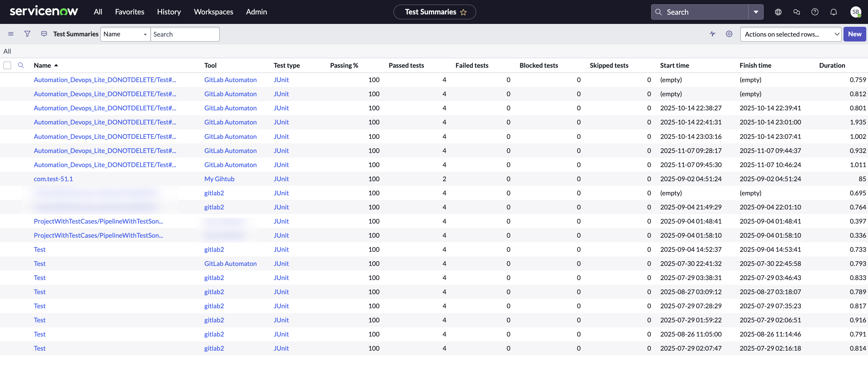Sort by the Test type column header
The width and height of the screenshot is (868, 378).
pyautogui.click(x=286, y=65)
